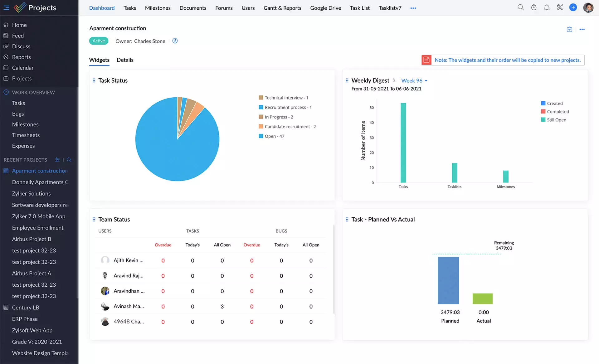Click the timer stopwatch icon
This screenshot has height=364, width=599.
534,7
